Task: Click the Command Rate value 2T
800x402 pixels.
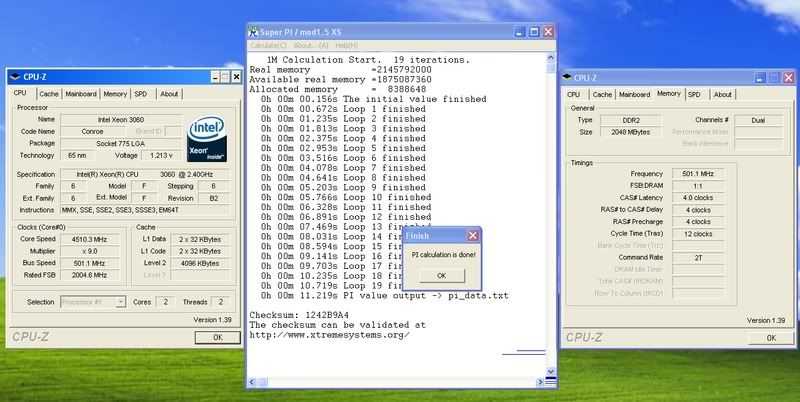Action: 698,258
